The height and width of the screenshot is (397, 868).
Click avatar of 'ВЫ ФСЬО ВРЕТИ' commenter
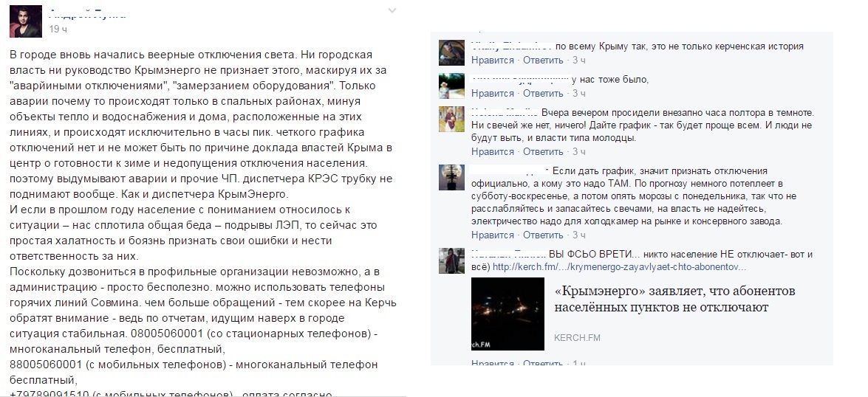tap(451, 260)
